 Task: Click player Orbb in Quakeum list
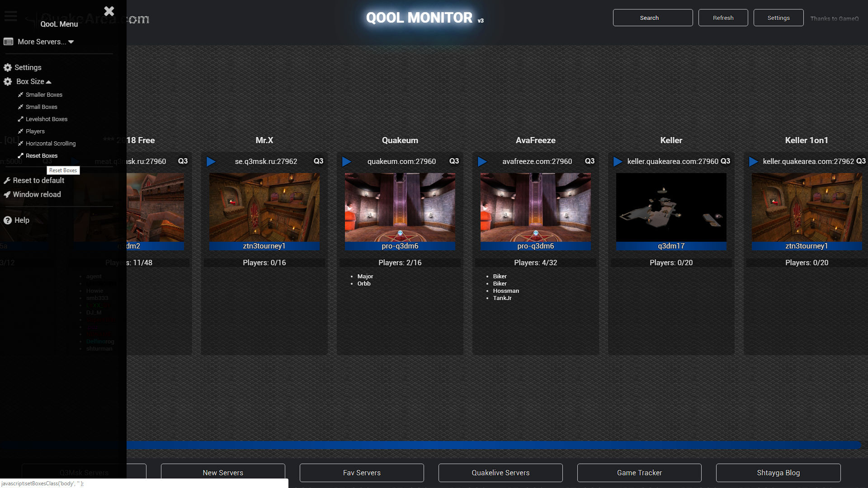click(x=364, y=283)
